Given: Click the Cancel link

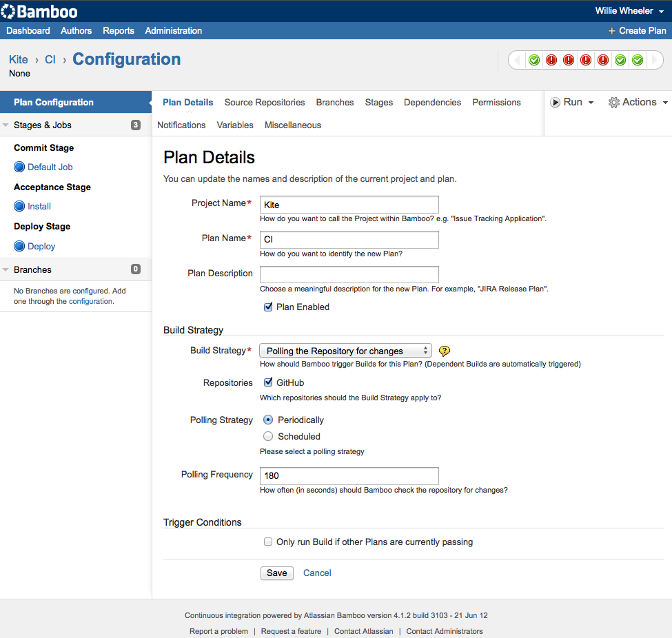Looking at the screenshot, I should (x=317, y=573).
